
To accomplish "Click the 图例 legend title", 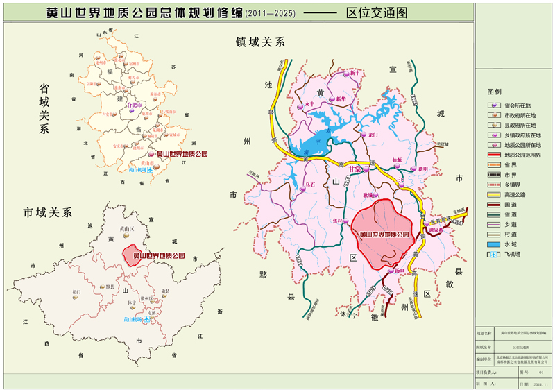I will point(495,92).
